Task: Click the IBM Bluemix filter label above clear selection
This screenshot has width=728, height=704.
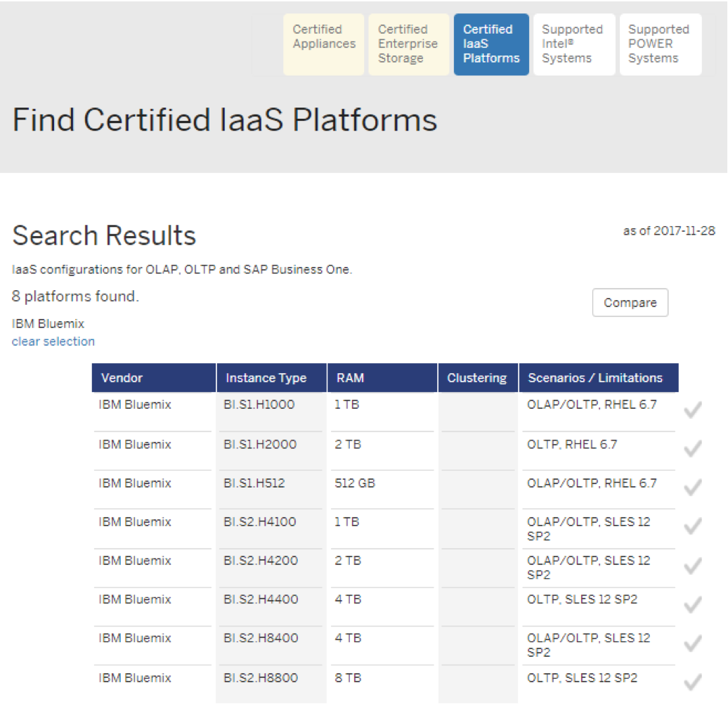Action: tap(48, 323)
